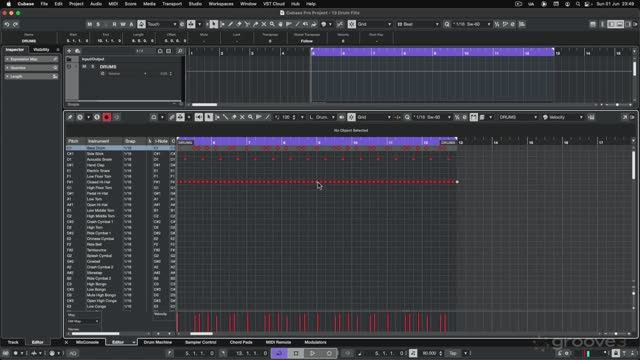Click the Play button in transport bar

click(312, 353)
